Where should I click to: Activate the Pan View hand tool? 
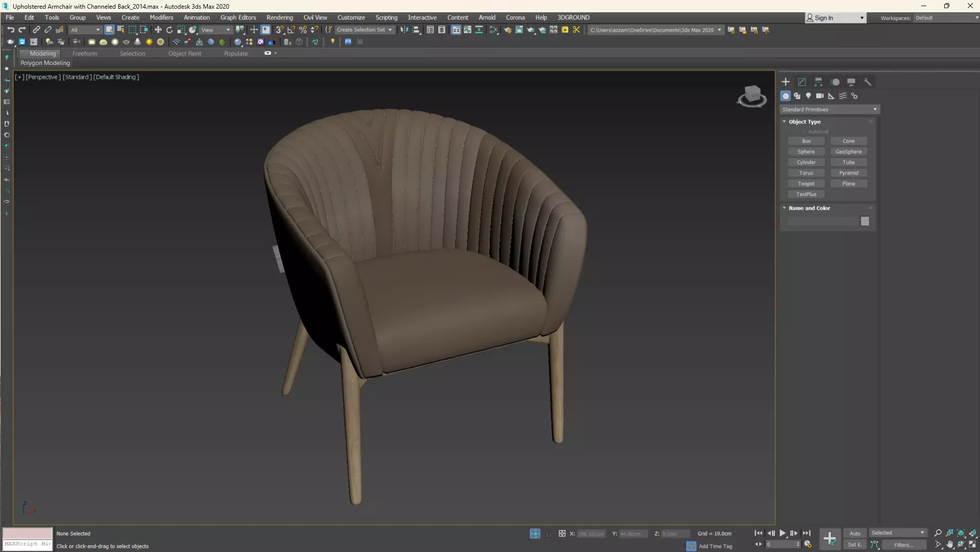pos(950,545)
